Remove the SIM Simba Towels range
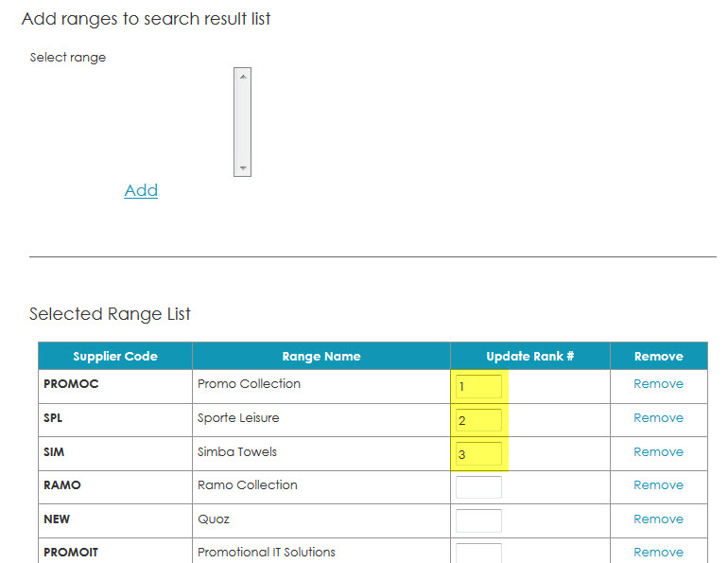The height and width of the screenshot is (563, 728). (658, 451)
